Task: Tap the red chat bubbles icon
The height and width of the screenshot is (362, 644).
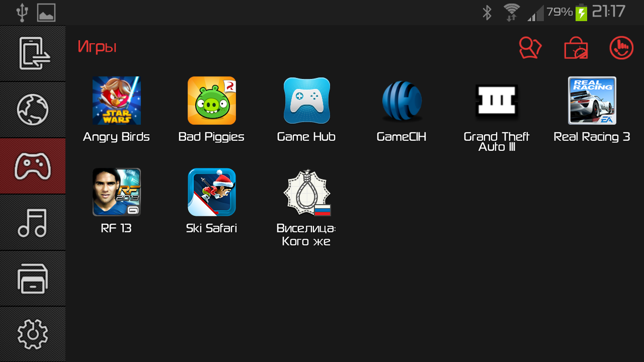Action: 530,48
